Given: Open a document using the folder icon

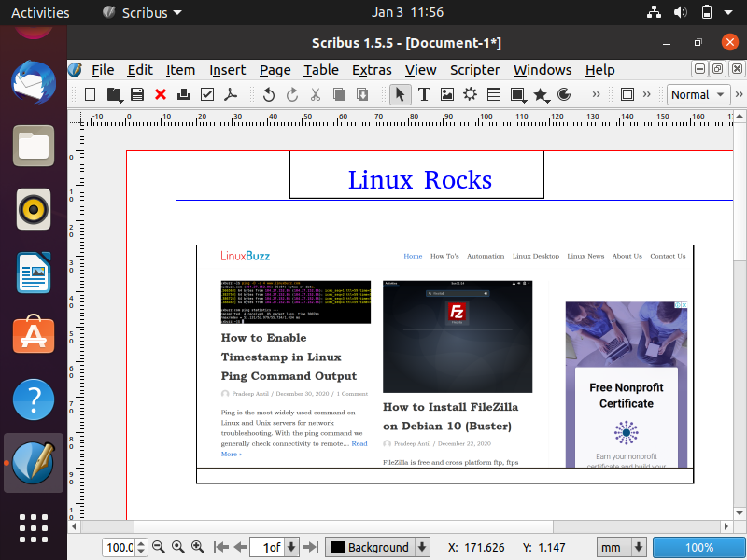Looking at the screenshot, I should point(114,94).
